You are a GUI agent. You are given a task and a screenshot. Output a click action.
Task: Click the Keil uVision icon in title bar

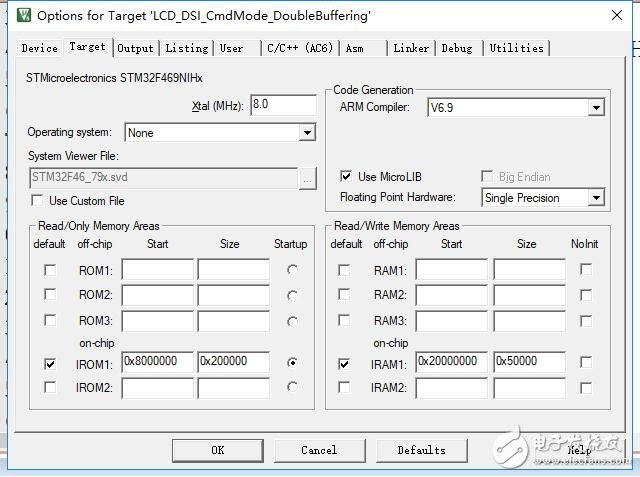(24, 16)
